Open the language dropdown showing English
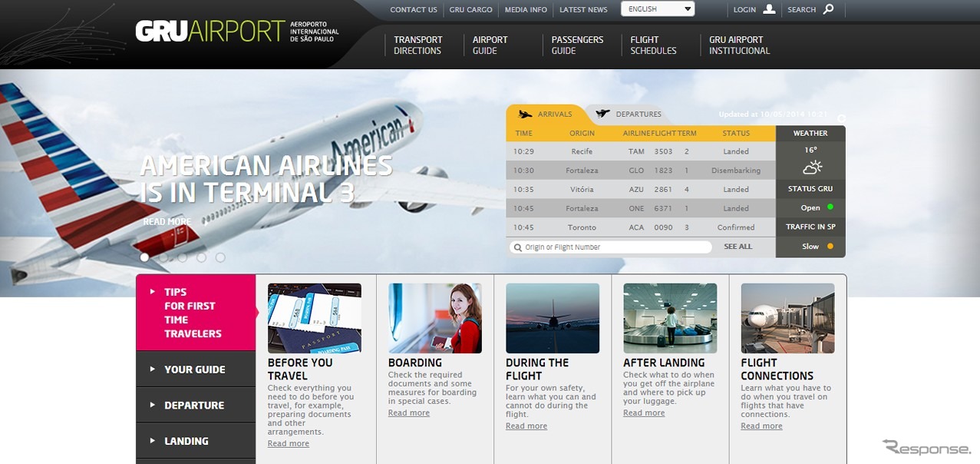This screenshot has height=464, width=980. tap(658, 9)
